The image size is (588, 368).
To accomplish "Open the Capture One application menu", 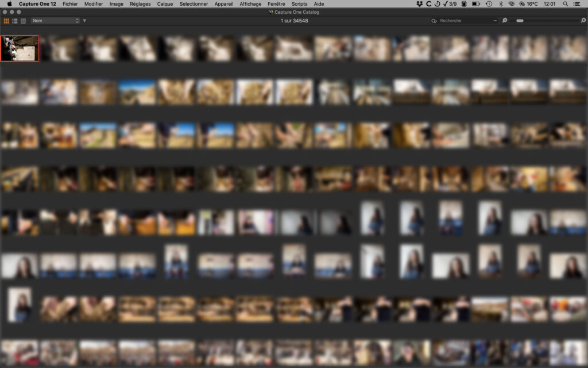I will click(x=38, y=4).
